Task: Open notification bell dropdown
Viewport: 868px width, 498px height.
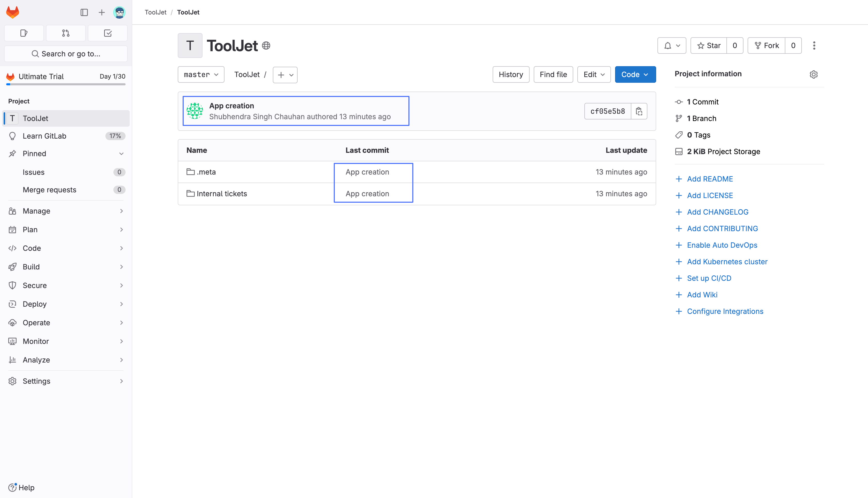Action: [671, 46]
